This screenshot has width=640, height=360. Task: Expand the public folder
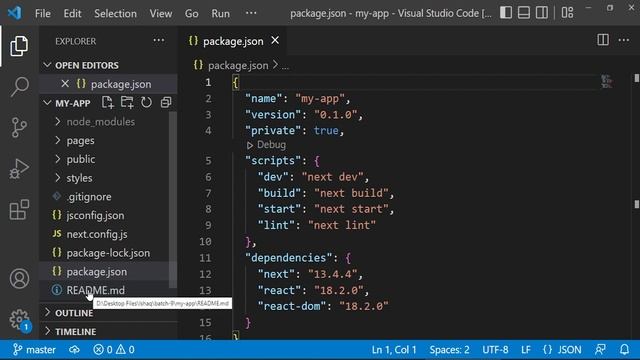pos(58,159)
